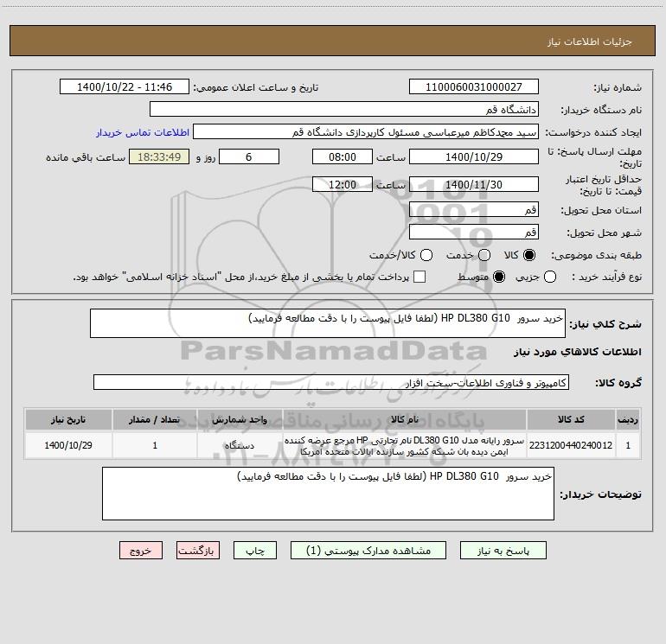Select the کالا radio button
Viewport: 666px width, 644px height.
click(x=529, y=255)
